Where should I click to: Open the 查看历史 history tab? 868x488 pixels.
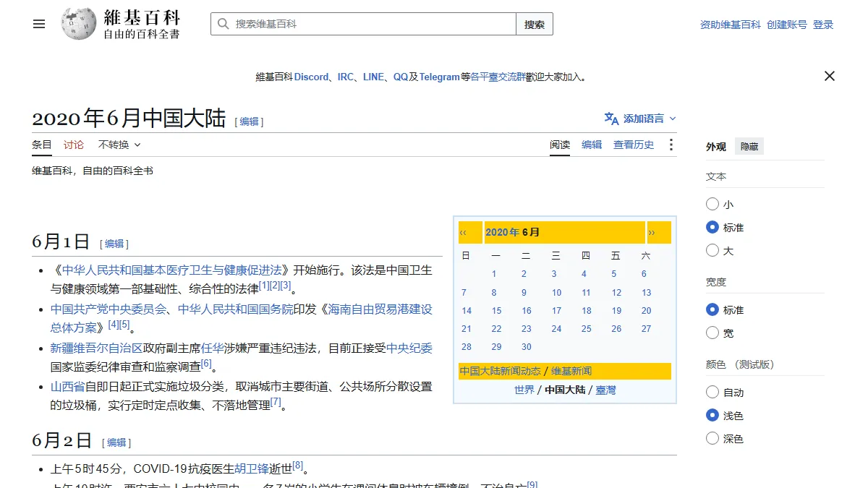634,145
